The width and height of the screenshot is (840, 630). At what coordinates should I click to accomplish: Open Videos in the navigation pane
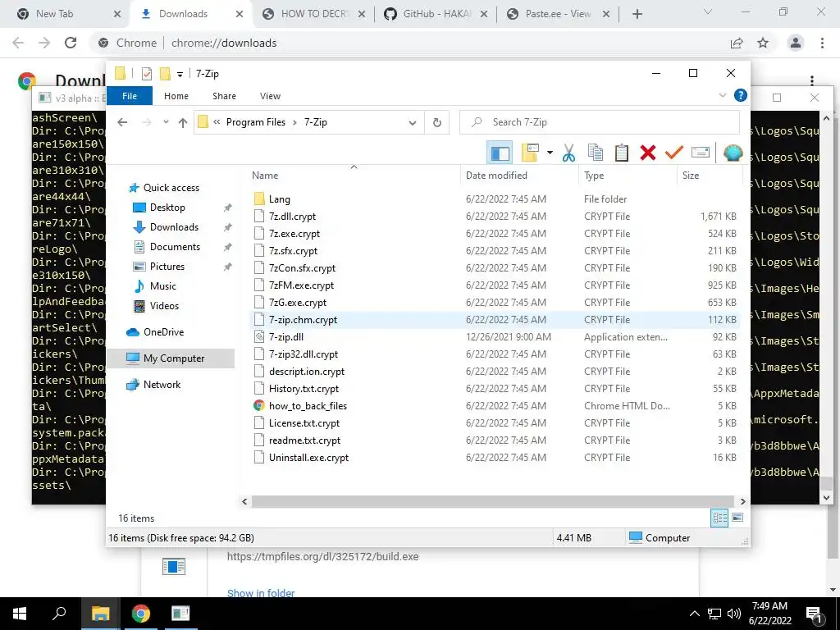click(155, 306)
